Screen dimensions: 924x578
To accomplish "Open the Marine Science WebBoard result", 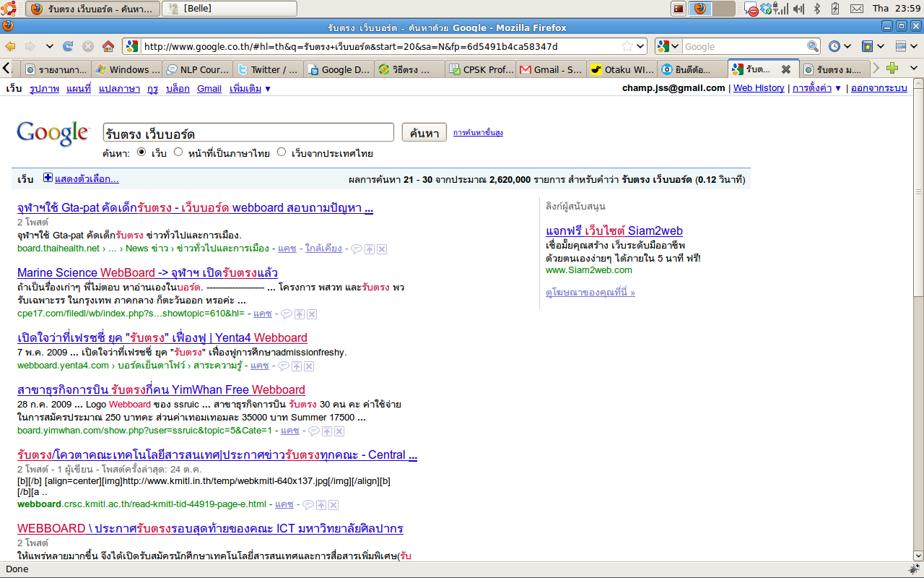I will pyautogui.click(x=147, y=272).
